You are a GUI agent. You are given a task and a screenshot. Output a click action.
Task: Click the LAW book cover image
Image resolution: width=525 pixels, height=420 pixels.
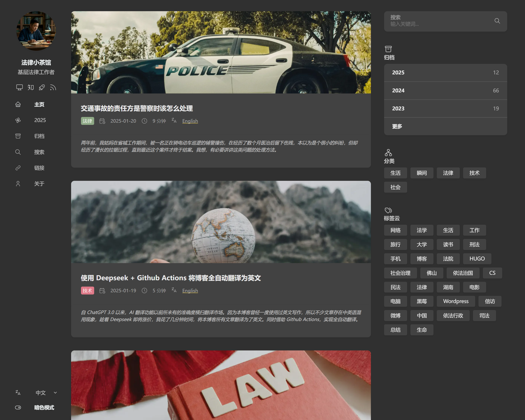(x=221, y=385)
